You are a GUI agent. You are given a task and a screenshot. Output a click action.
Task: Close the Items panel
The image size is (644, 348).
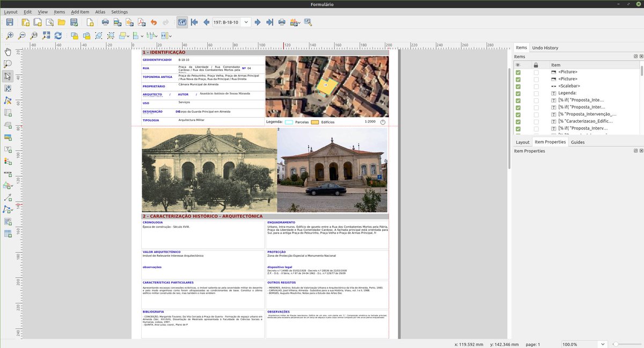641,56
